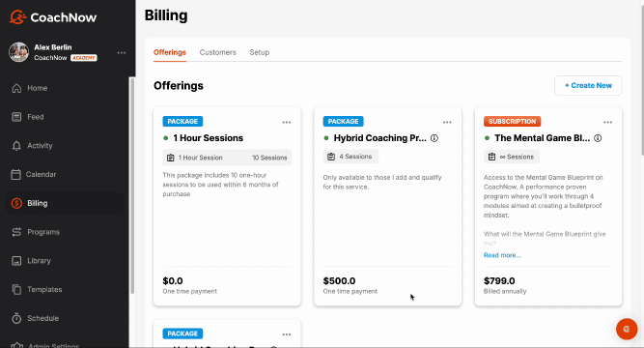Click the Hybrid Coaching Pr... title
This screenshot has height=348, width=644.
pyautogui.click(x=379, y=138)
